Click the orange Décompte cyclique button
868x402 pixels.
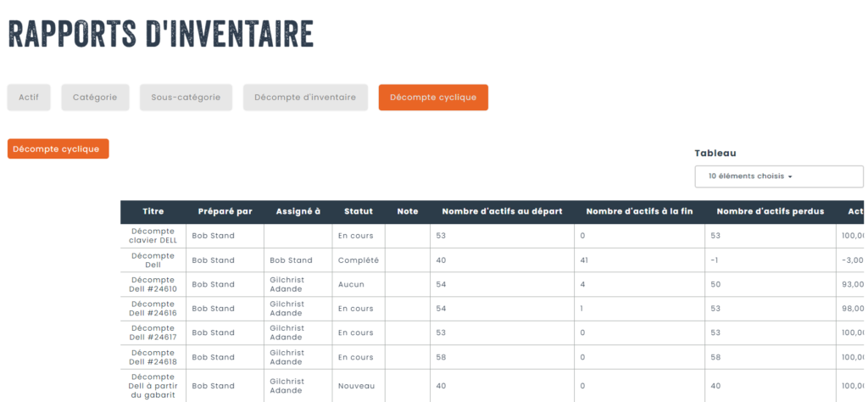coord(58,149)
